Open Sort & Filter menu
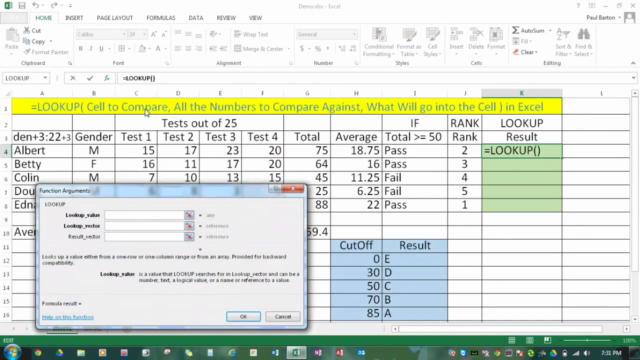 [x=563, y=42]
